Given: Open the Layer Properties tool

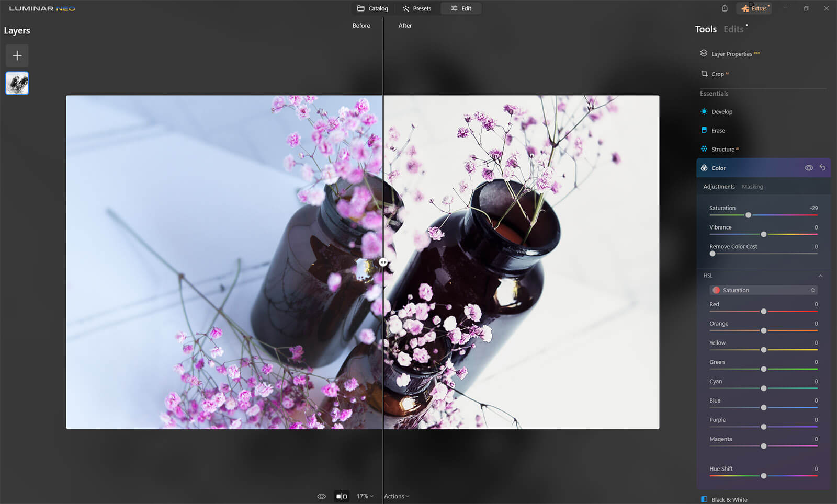Looking at the screenshot, I should [731, 54].
